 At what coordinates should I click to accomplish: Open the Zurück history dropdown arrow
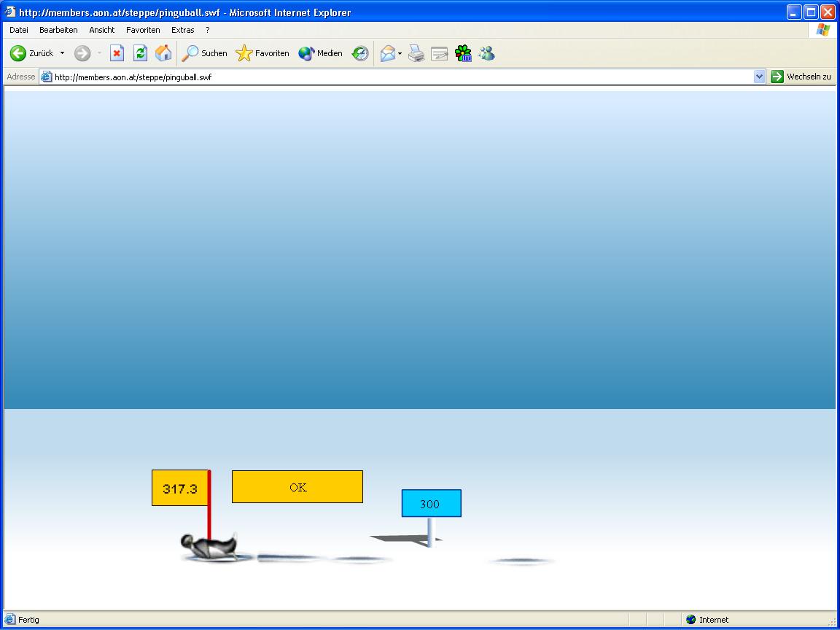click(62, 53)
